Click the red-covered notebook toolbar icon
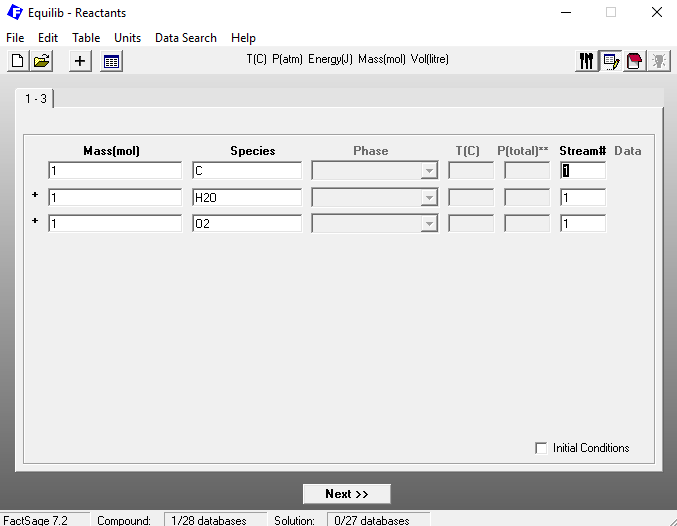The width and height of the screenshot is (677, 526). click(x=634, y=61)
